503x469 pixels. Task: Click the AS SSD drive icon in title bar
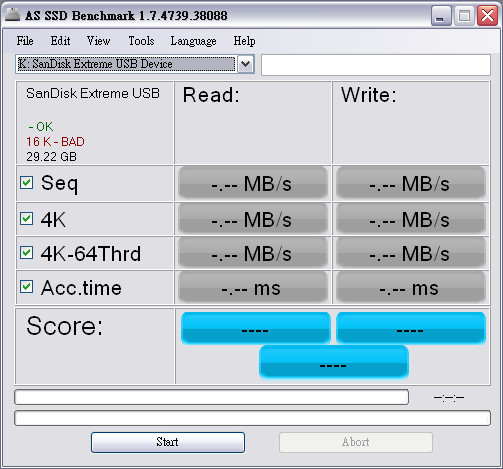(13, 15)
